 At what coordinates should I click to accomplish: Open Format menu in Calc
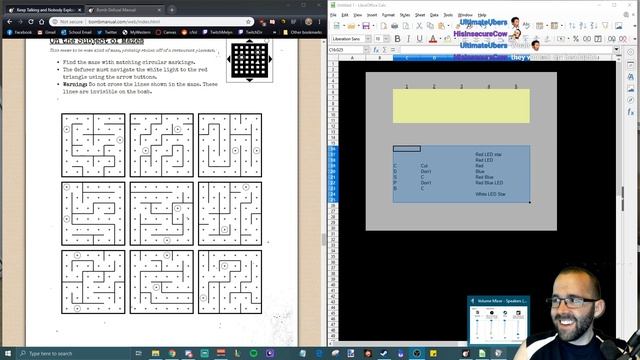coord(388,15)
